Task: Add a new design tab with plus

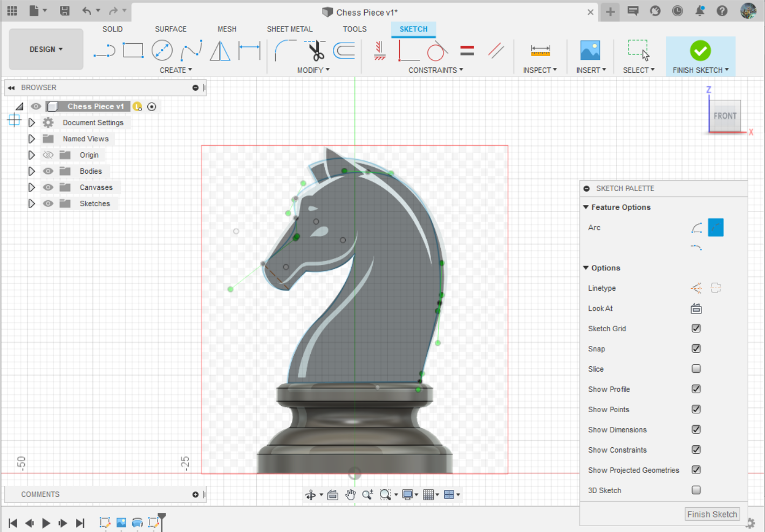Action: [x=610, y=11]
